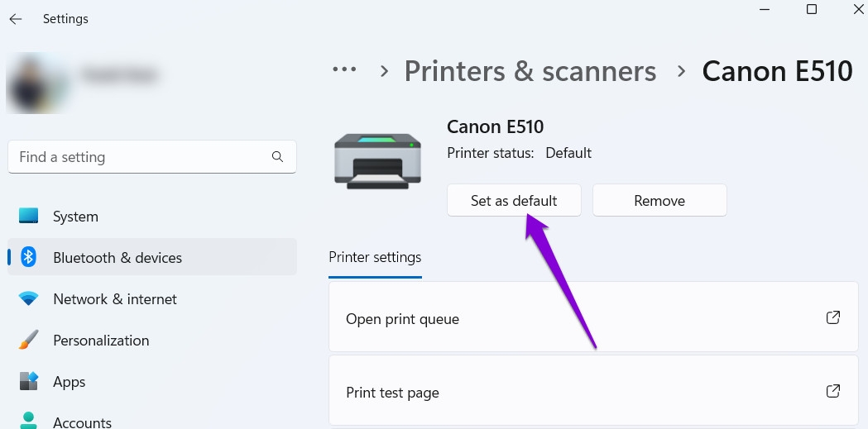Viewport: 868px width, 429px height.
Task: Focus the Find a setting field
Action: coord(151,156)
